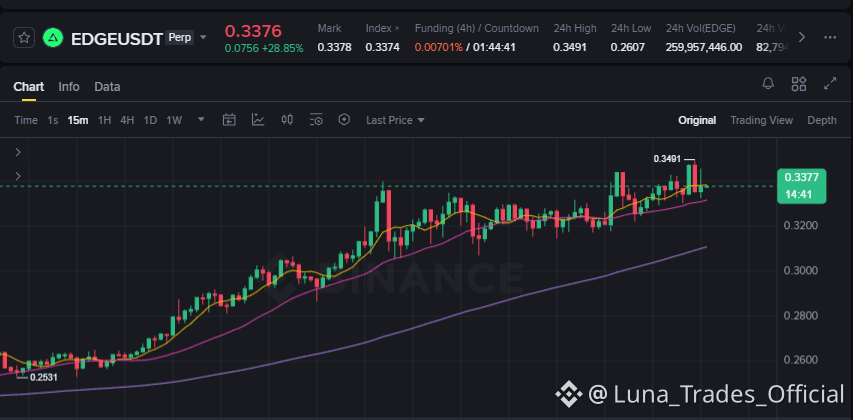Switch to the Data tab

point(107,87)
